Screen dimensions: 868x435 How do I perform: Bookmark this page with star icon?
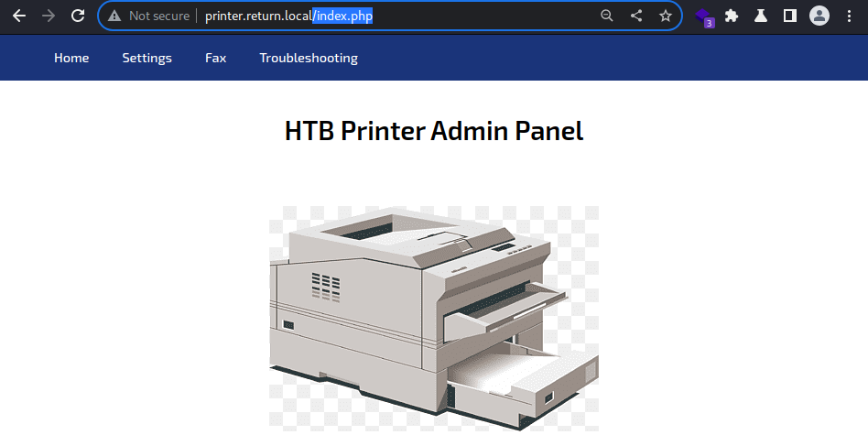666,16
